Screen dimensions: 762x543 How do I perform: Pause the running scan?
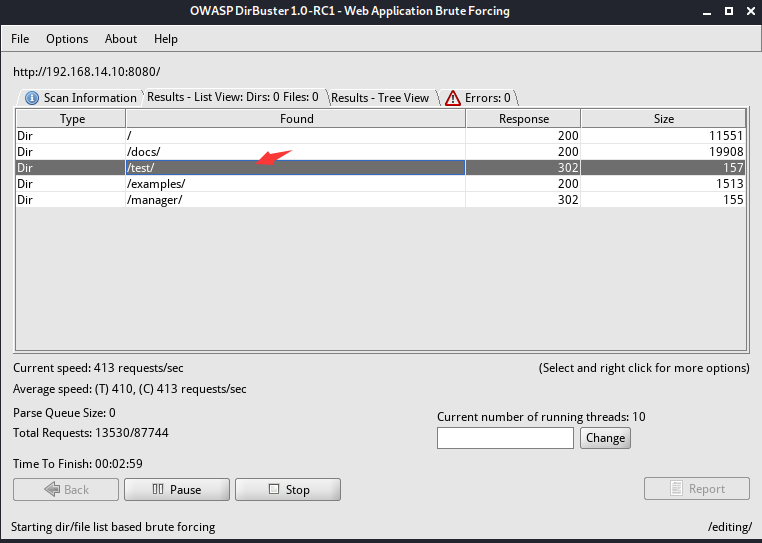coord(177,490)
